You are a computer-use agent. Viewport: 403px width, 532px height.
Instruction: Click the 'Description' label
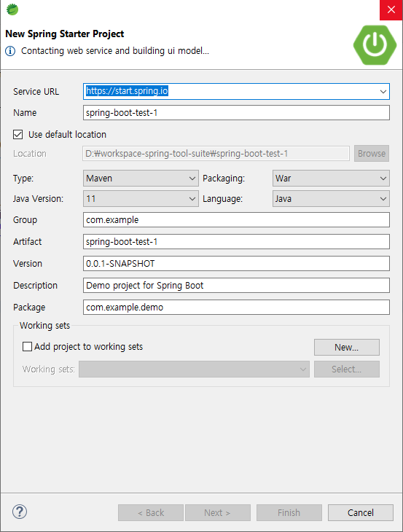(x=35, y=286)
